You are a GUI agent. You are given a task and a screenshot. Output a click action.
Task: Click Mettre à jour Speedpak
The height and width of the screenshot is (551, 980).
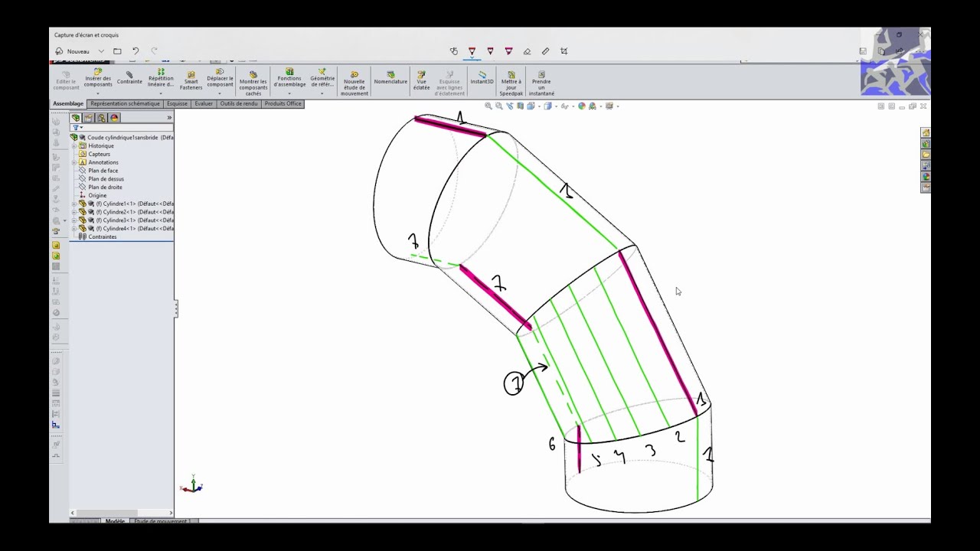pyautogui.click(x=511, y=83)
